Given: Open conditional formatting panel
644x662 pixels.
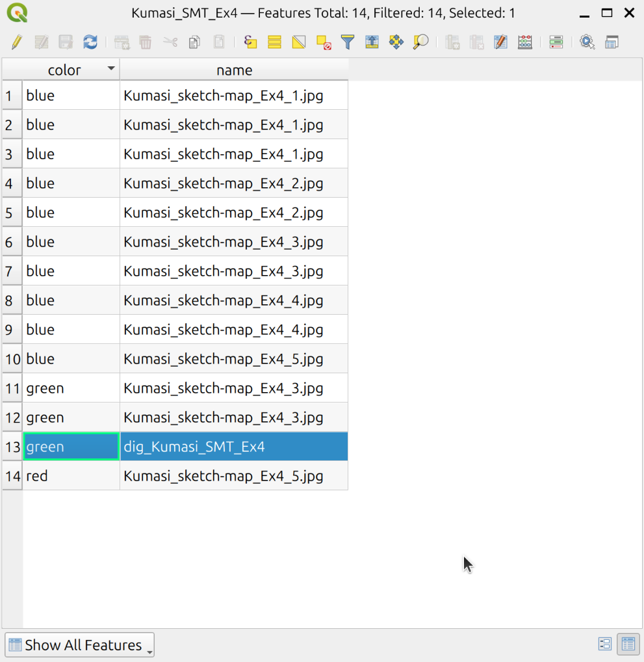Looking at the screenshot, I should [x=556, y=42].
